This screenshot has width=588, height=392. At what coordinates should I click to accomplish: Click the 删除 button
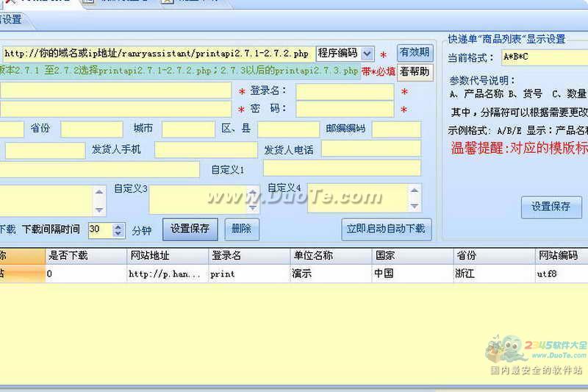tap(242, 229)
